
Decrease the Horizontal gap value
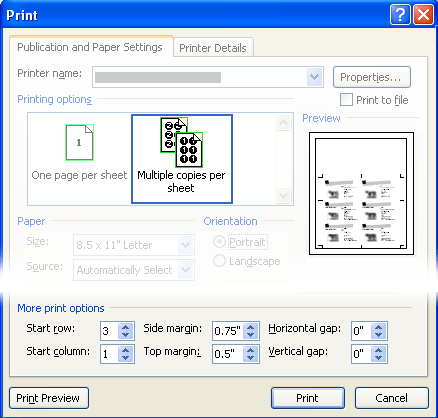coord(379,335)
